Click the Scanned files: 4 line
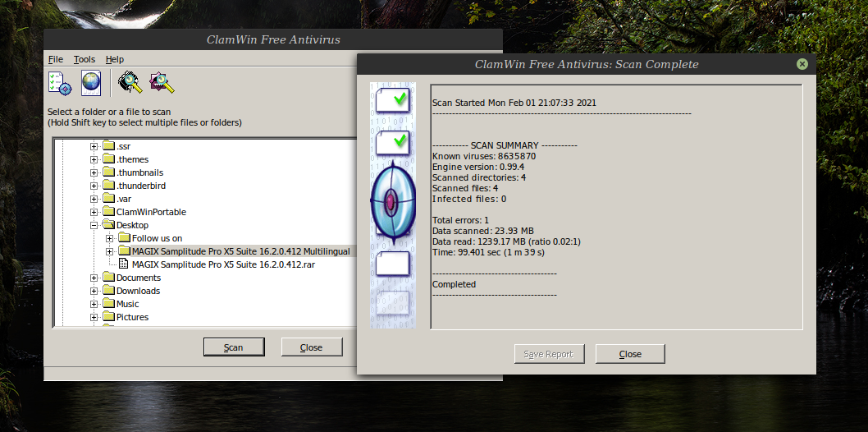 pos(465,188)
